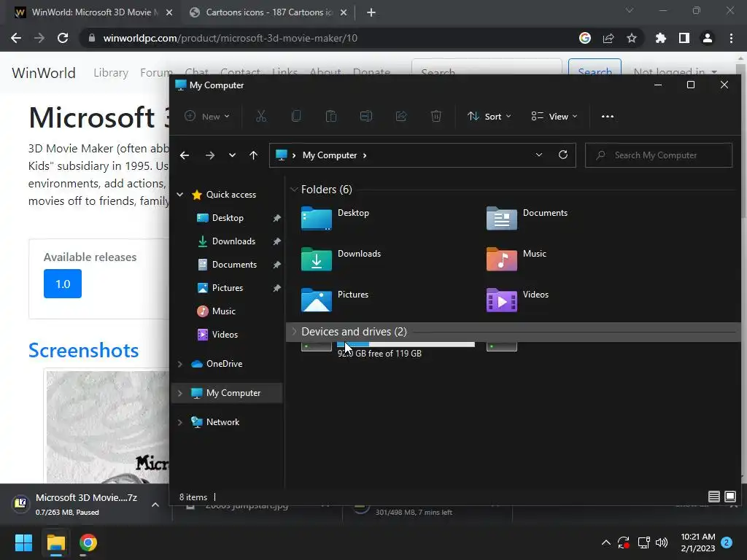The image size is (747, 560).
Task: Click Chrome icon on the taskbar
Action: (x=88, y=542)
